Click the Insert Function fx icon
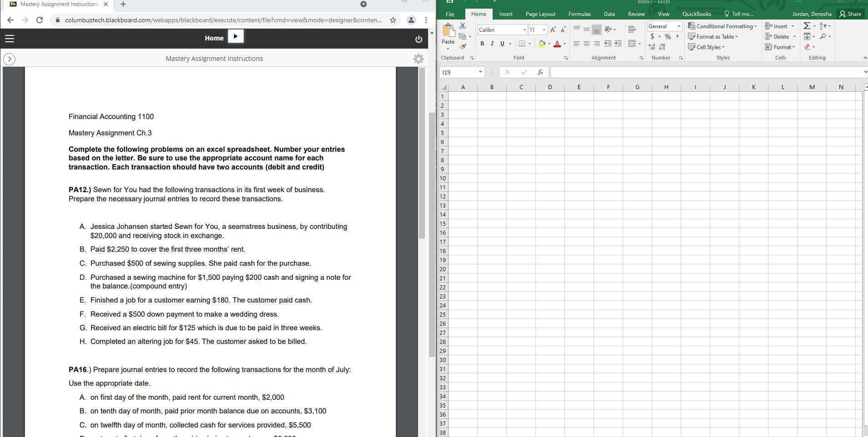The width and height of the screenshot is (868, 437). 540,72
